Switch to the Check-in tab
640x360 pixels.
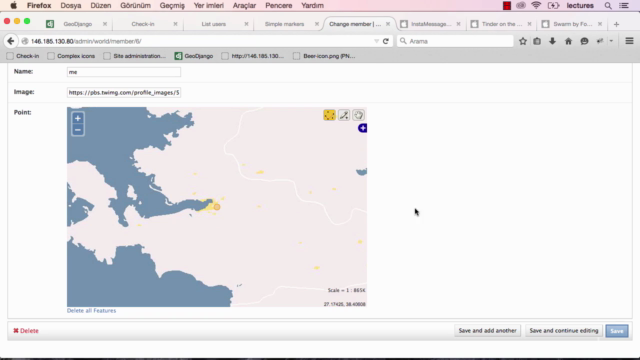[143, 24]
